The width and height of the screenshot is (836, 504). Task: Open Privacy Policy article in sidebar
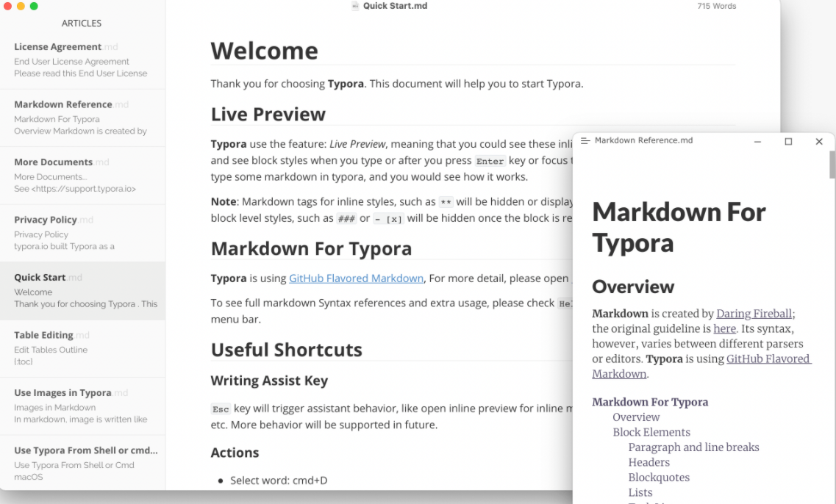pos(82,233)
